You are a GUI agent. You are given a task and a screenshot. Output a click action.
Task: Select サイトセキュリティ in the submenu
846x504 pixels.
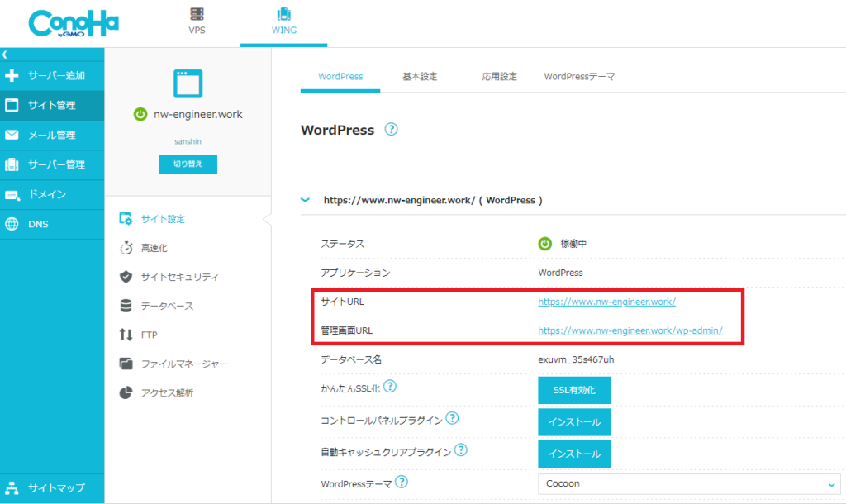click(179, 277)
